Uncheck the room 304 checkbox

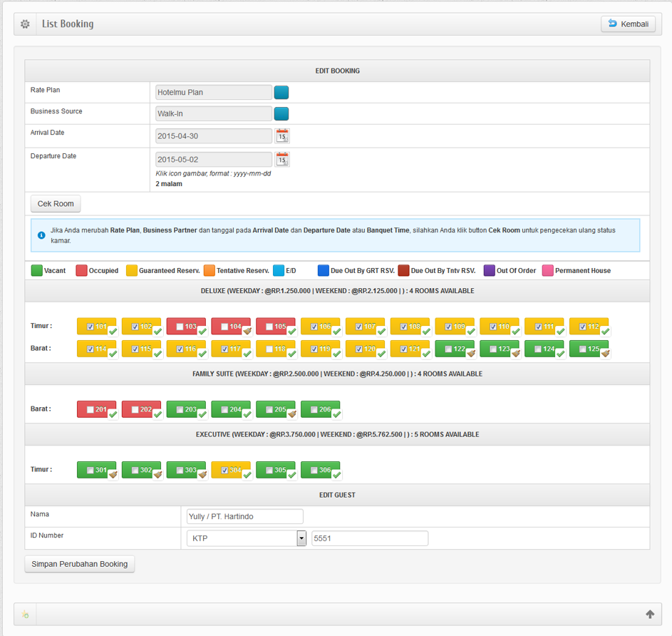[x=224, y=471]
